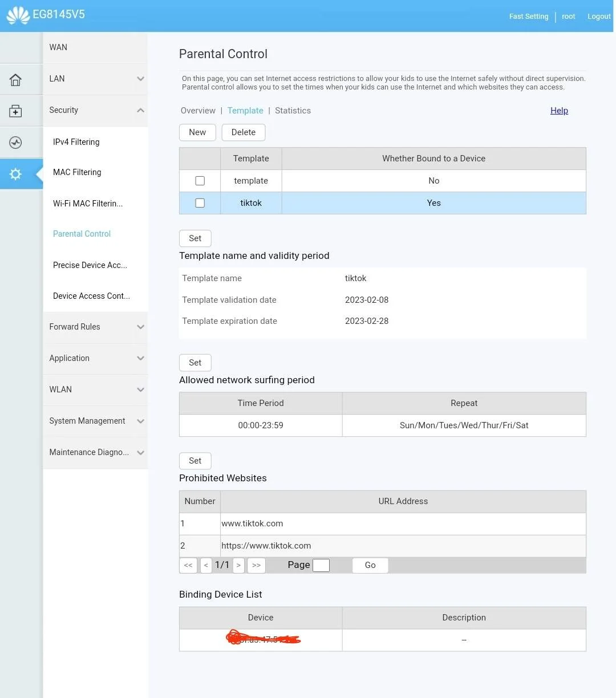This screenshot has width=616, height=698.
Task: Expand the Maintenance Diagnosis chevron
Action: (x=140, y=452)
